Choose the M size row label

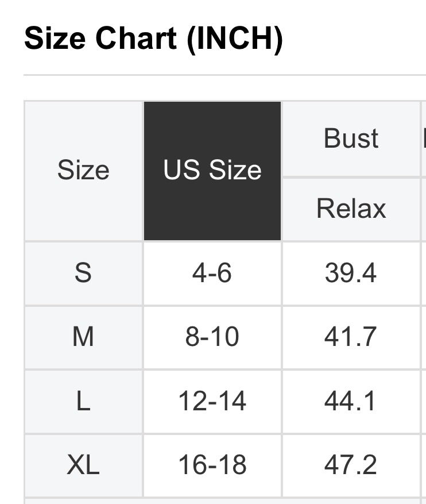point(83,337)
